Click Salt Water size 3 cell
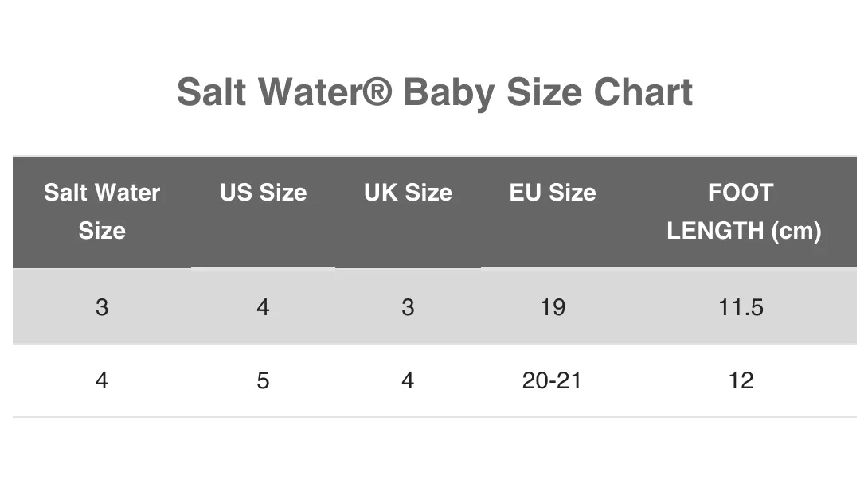 click(x=102, y=307)
